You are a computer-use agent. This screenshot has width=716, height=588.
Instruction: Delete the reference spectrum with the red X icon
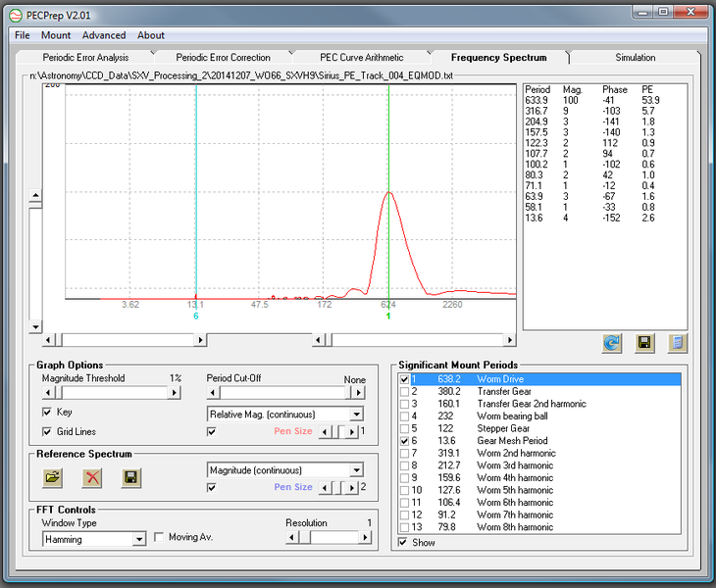point(91,477)
